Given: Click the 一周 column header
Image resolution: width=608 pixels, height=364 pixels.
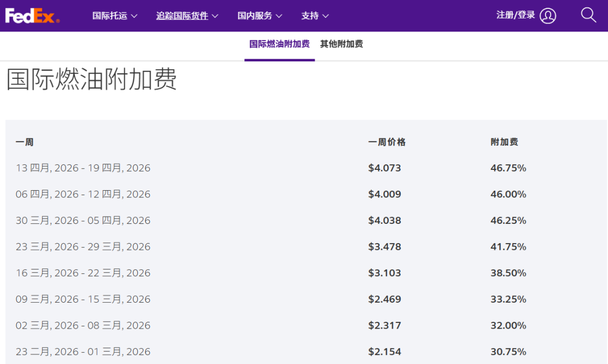Looking at the screenshot, I should pyautogui.click(x=25, y=142).
